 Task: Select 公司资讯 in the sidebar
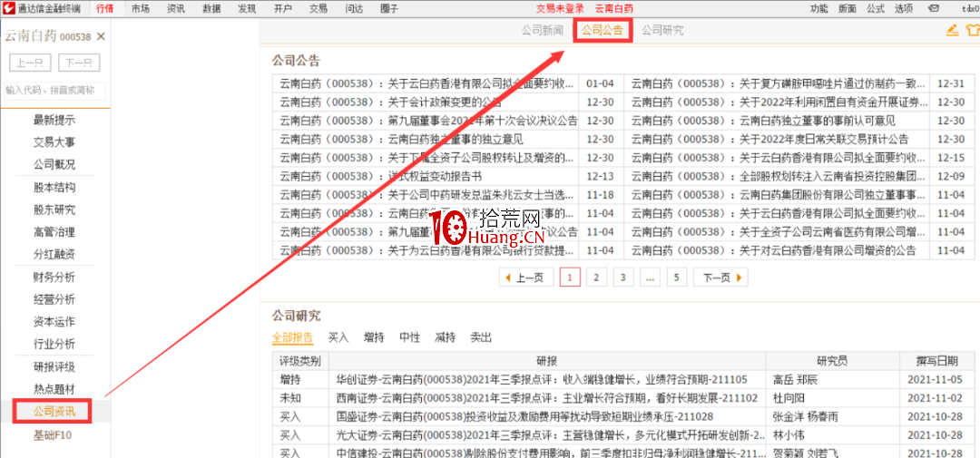pos(54,411)
